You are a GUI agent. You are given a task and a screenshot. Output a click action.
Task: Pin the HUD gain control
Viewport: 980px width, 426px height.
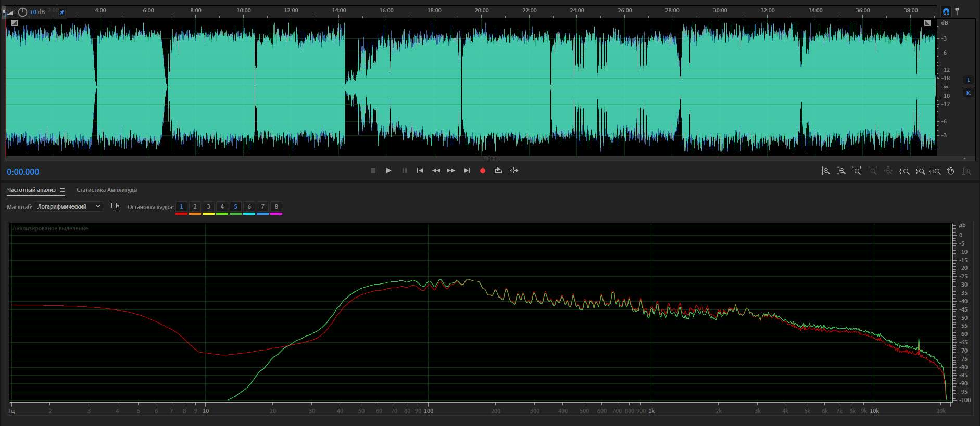(62, 12)
